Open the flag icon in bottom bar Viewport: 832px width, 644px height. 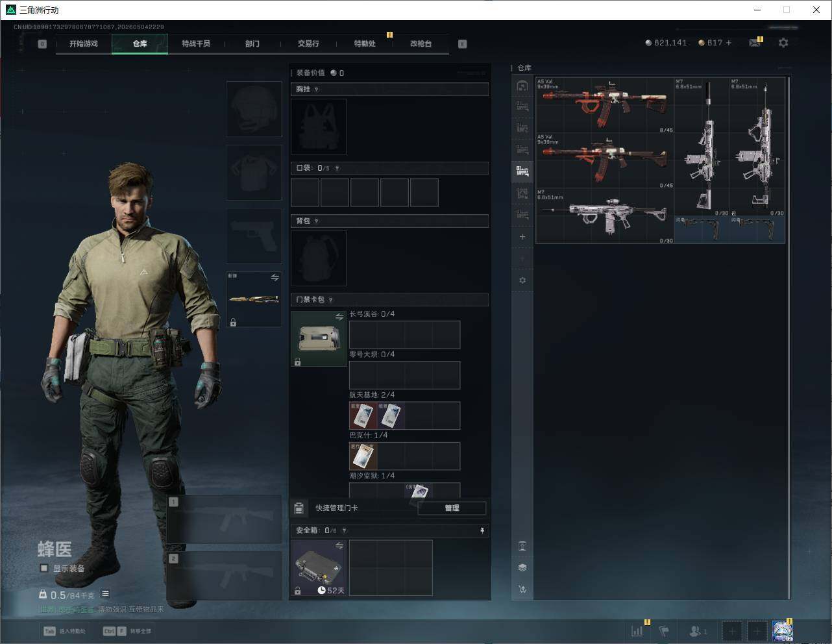(x=664, y=630)
